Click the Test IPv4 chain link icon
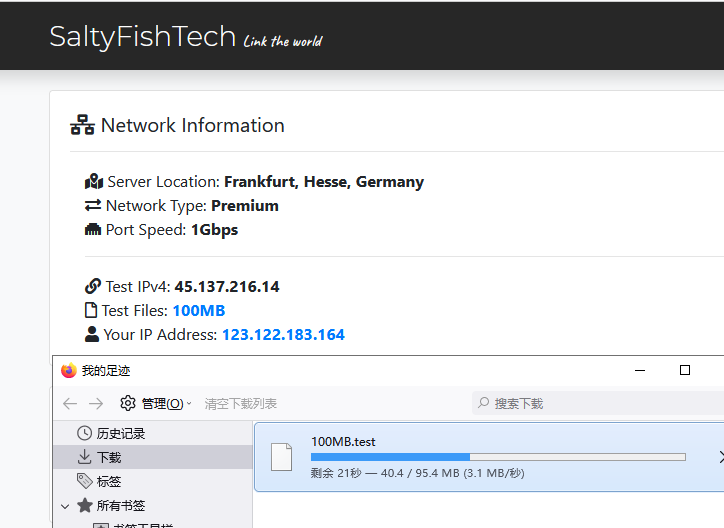 93,286
